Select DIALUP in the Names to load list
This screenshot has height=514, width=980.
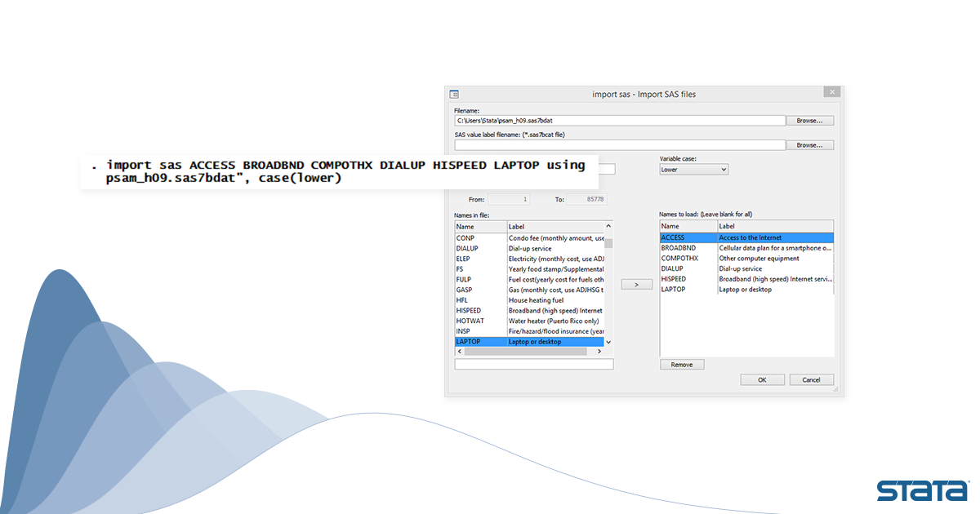point(746,268)
